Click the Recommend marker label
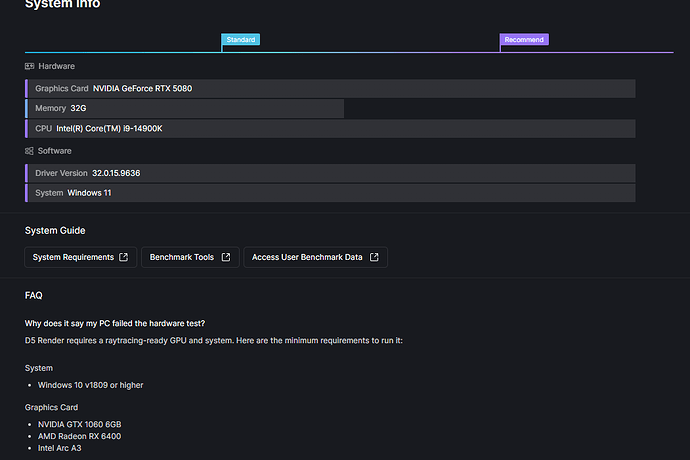Image resolution: width=690 pixels, height=460 pixels. (x=524, y=40)
